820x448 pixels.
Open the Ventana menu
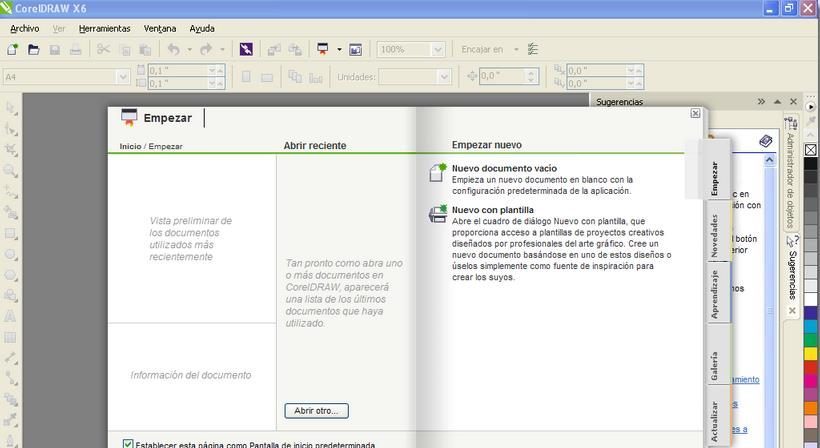coord(160,29)
